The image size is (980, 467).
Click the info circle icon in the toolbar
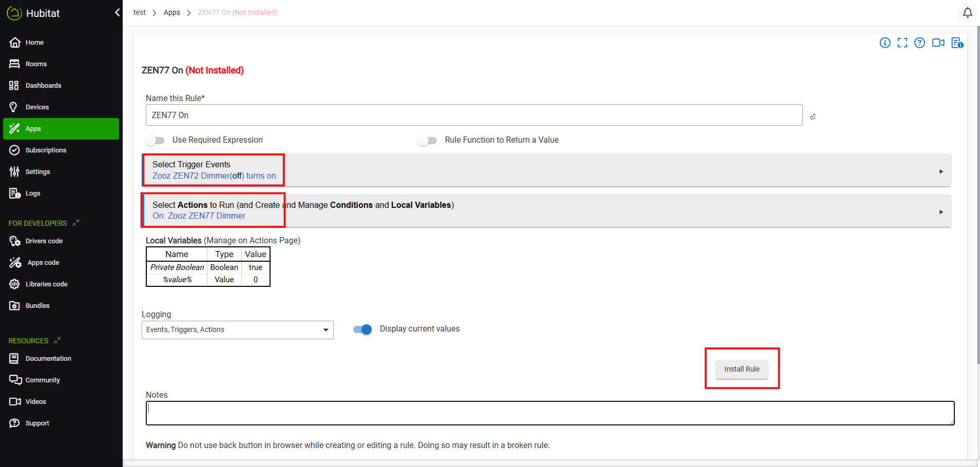click(885, 43)
